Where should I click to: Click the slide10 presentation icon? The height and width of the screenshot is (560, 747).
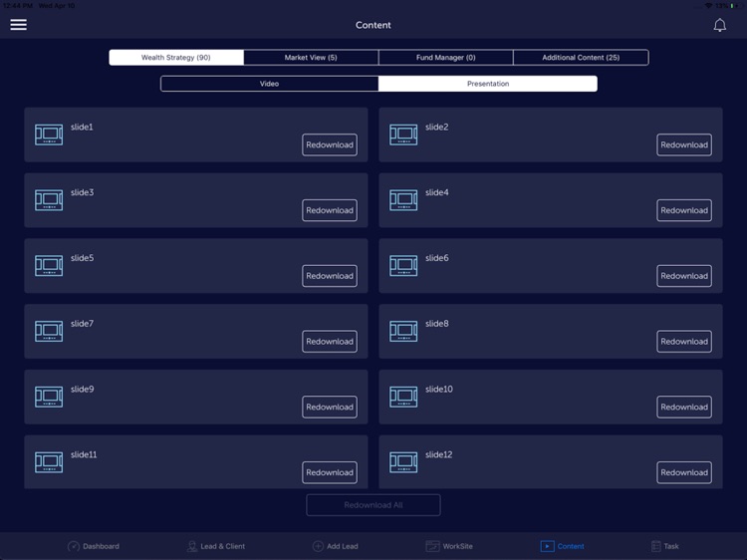[403, 397]
